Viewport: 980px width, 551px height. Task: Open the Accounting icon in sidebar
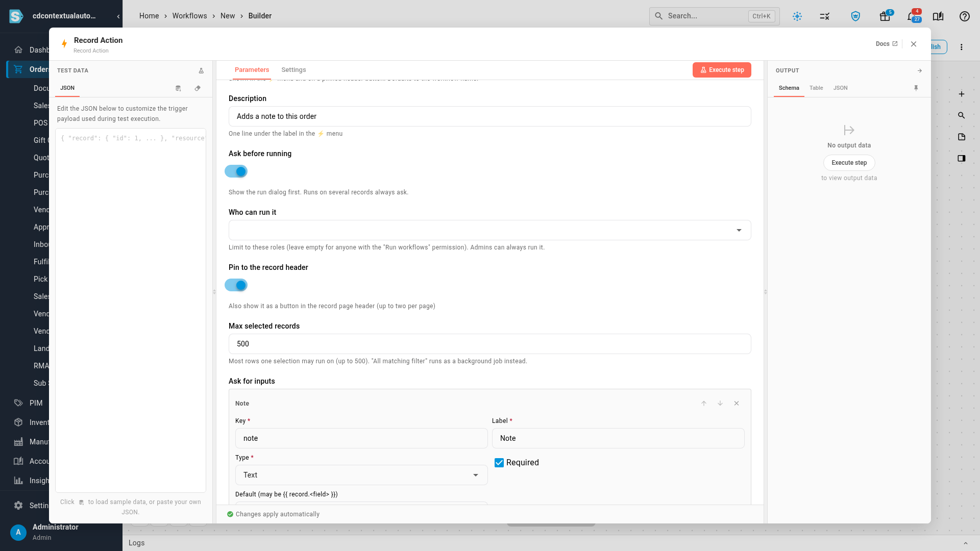[18, 461]
